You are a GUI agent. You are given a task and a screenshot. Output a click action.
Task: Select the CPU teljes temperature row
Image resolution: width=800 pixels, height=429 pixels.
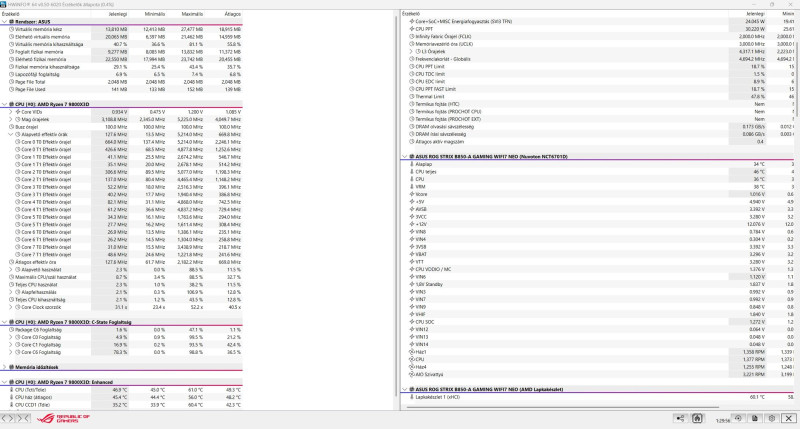click(598, 172)
